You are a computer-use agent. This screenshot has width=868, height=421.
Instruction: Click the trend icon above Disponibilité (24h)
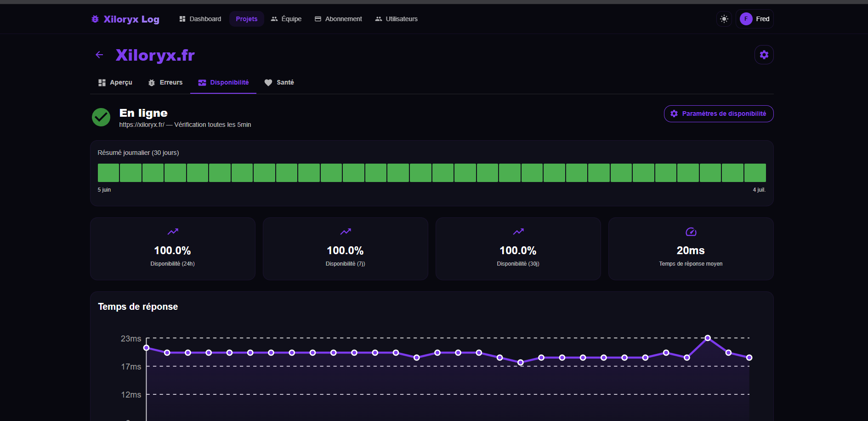tap(173, 232)
